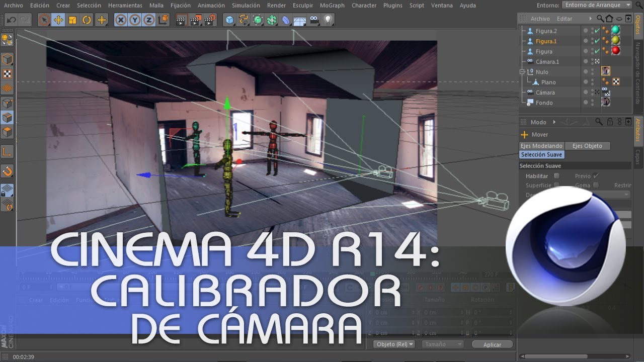Click Ejes Objeto tab button
This screenshot has height=362, width=644.
(x=587, y=146)
